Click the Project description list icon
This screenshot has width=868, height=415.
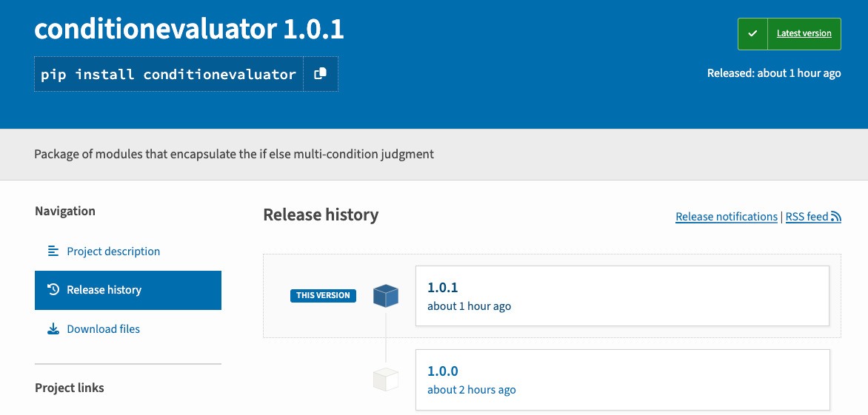point(53,252)
